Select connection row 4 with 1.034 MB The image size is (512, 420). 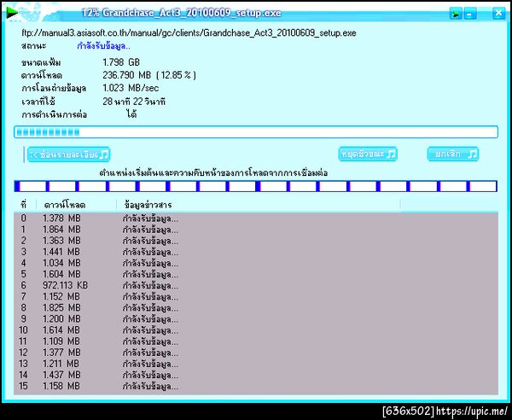tap(256, 263)
